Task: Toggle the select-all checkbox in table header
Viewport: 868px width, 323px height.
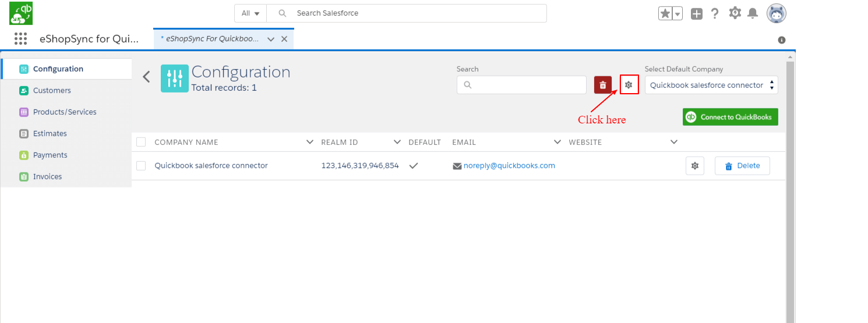Action: tap(141, 142)
